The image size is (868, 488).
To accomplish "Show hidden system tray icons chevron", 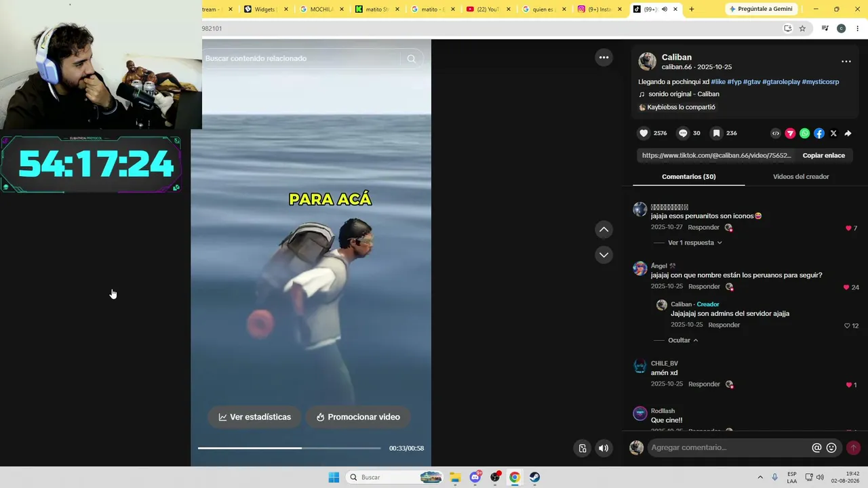I will (x=760, y=477).
